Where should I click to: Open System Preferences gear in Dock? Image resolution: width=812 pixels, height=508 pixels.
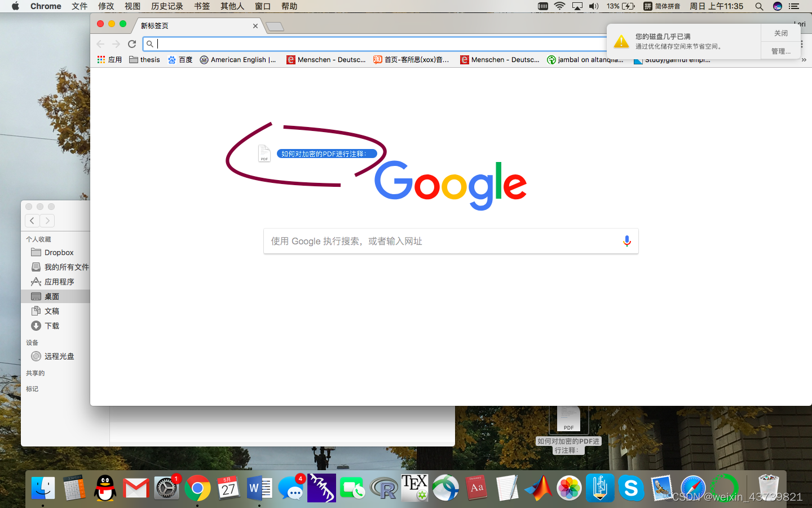(166, 488)
